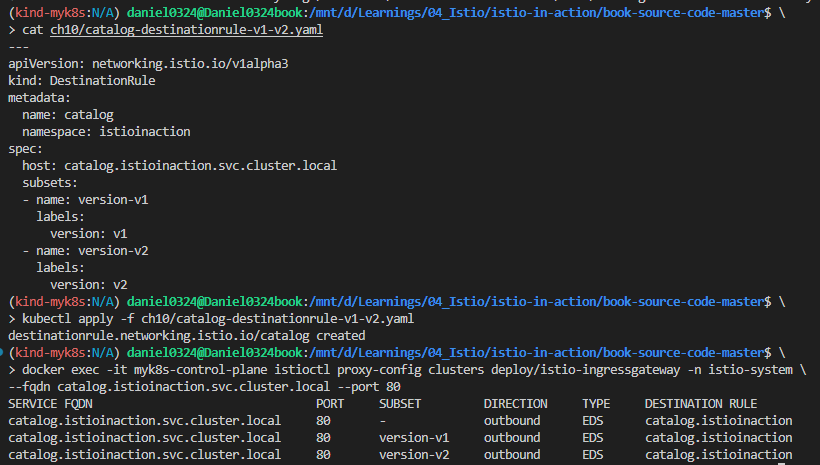This screenshot has width=820, height=465.
Task: Click the 'labels:' line under name version-v2
Action: click(x=60, y=268)
